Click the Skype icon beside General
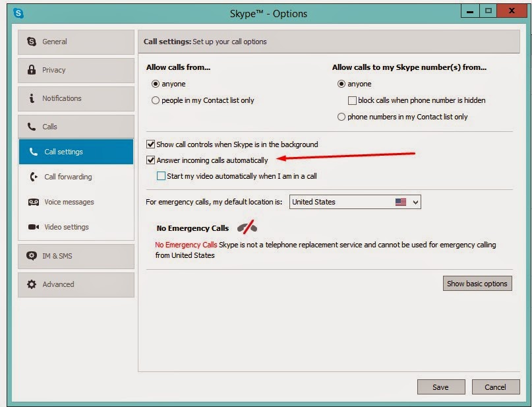The height and width of the screenshot is (407, 532). pos(32,42)
